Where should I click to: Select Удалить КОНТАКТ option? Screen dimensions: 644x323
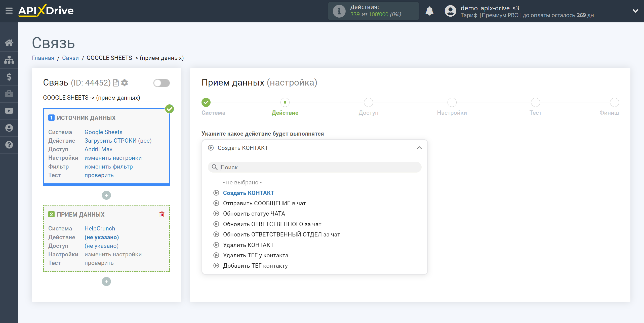coord(248,245)
